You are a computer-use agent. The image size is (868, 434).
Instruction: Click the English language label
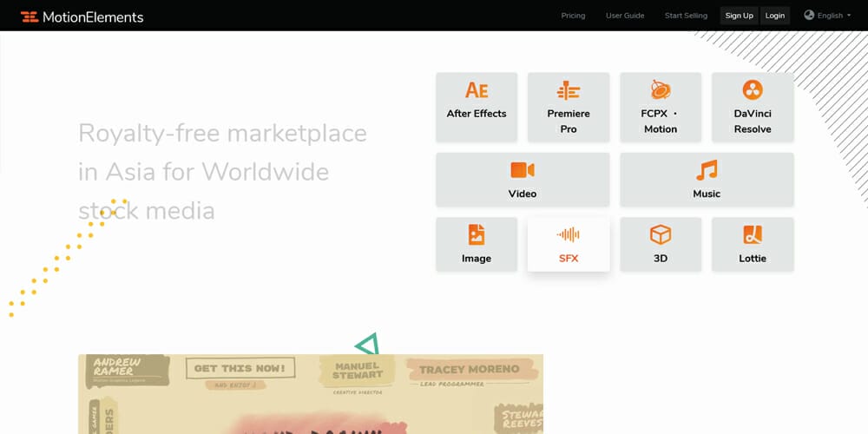pyautogui.click(x=830, y=16)
